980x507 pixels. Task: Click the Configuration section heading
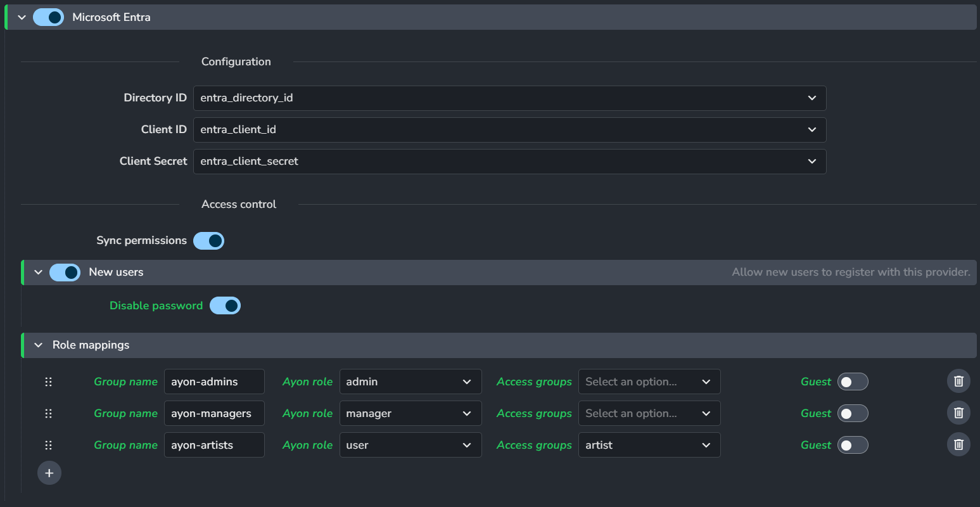236,61
